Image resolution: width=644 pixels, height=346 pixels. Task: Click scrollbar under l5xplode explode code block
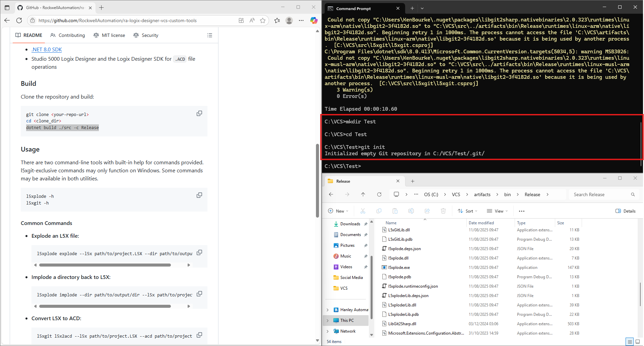point(105,265)
